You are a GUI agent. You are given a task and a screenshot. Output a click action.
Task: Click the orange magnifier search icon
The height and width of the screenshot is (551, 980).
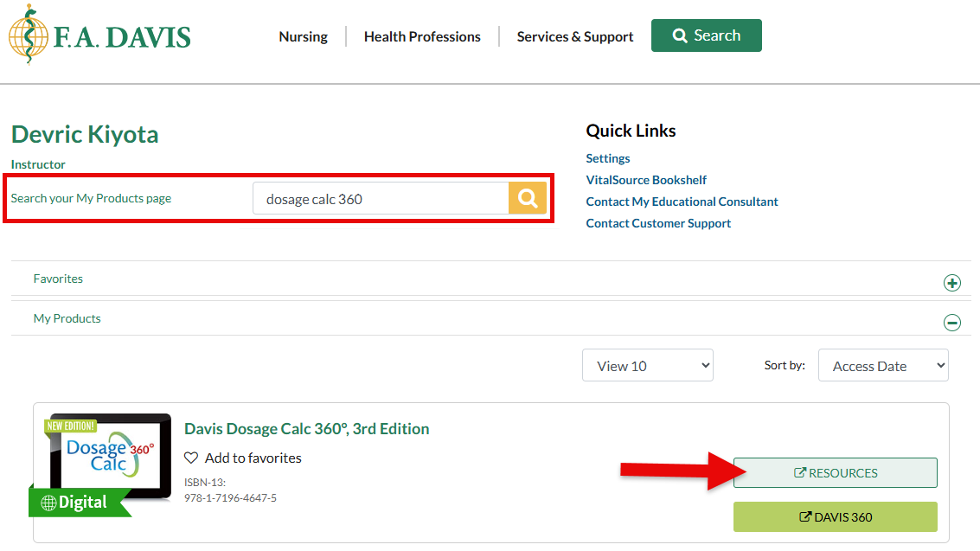(x=528, y=199)
